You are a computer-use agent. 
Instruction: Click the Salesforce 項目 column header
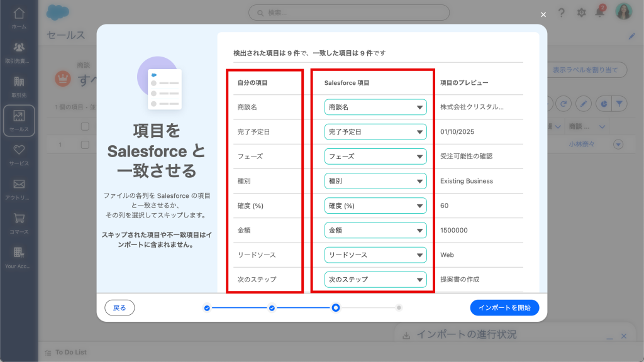pyautogui.click(x=347, y=82)
